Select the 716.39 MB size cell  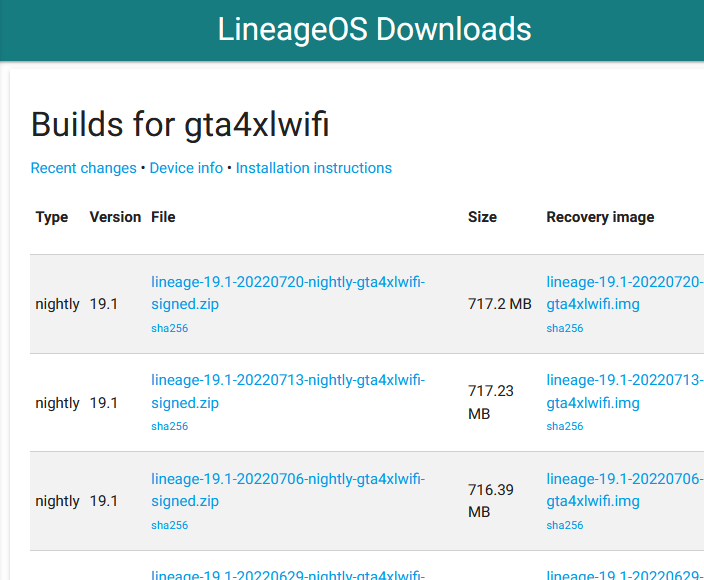pyautogui.click(x=491, y=501)
